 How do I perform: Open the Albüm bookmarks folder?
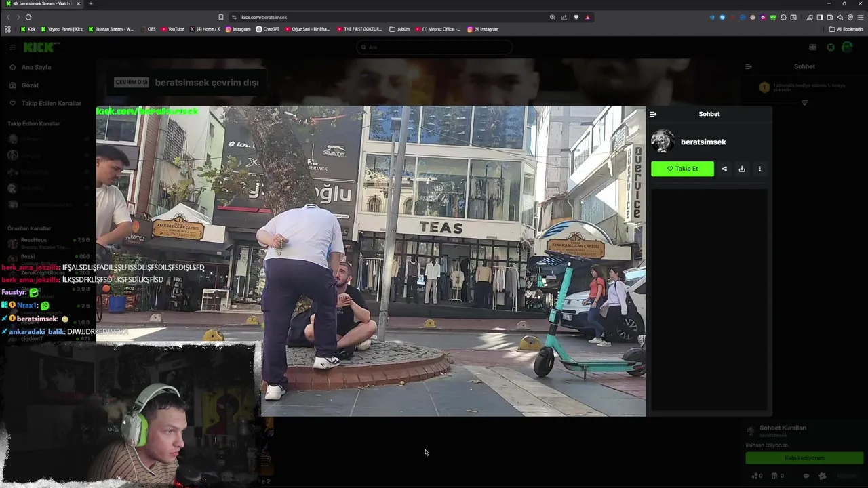pos(400,29)
